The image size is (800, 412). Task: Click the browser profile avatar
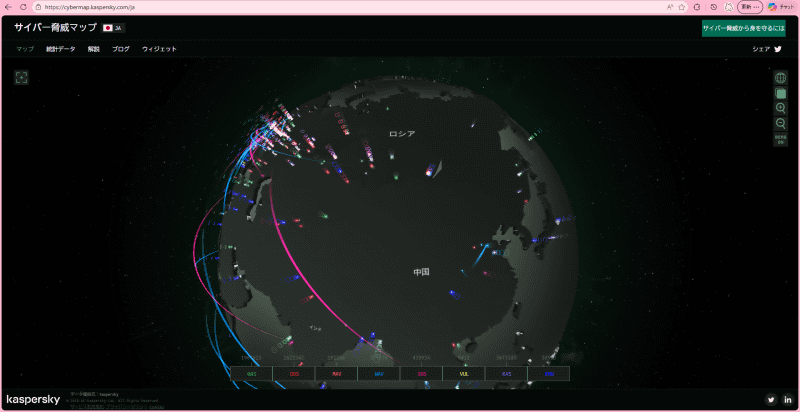[x=729, y=7]
